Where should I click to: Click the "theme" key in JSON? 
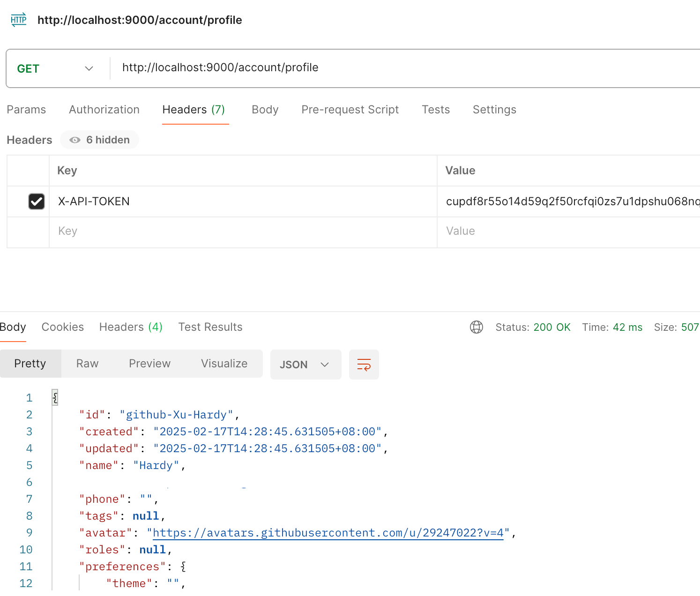click(129, 583)
